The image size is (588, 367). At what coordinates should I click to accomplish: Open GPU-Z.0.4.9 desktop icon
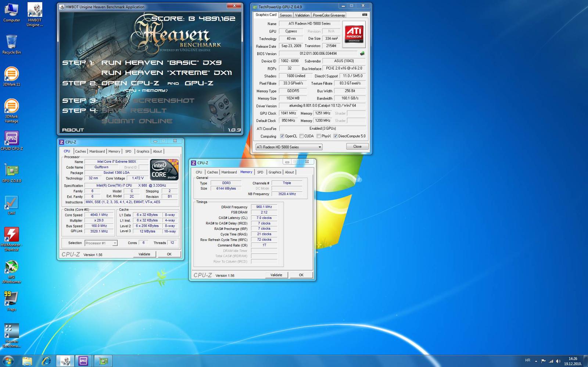tap(11, 173)
